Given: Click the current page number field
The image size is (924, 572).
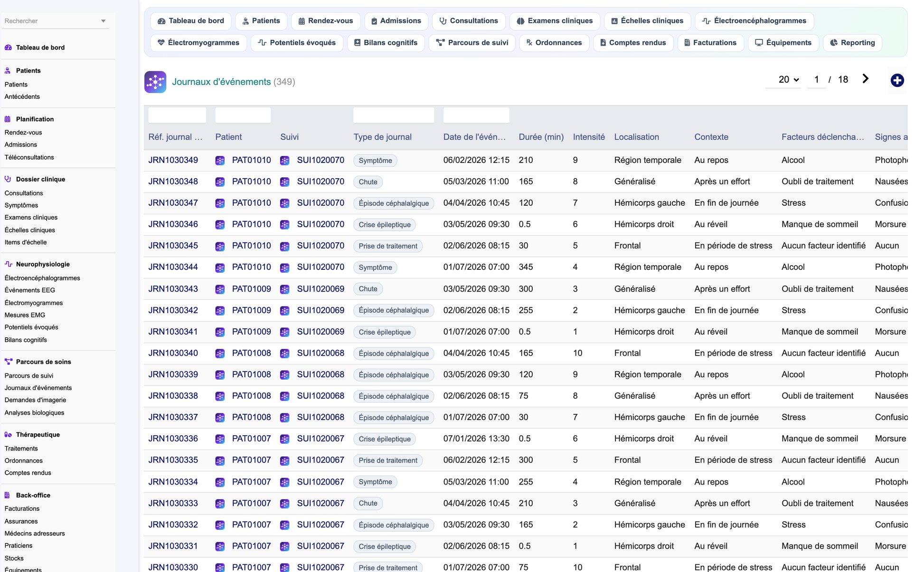Looking at the screenshot, I should (816, 79).
